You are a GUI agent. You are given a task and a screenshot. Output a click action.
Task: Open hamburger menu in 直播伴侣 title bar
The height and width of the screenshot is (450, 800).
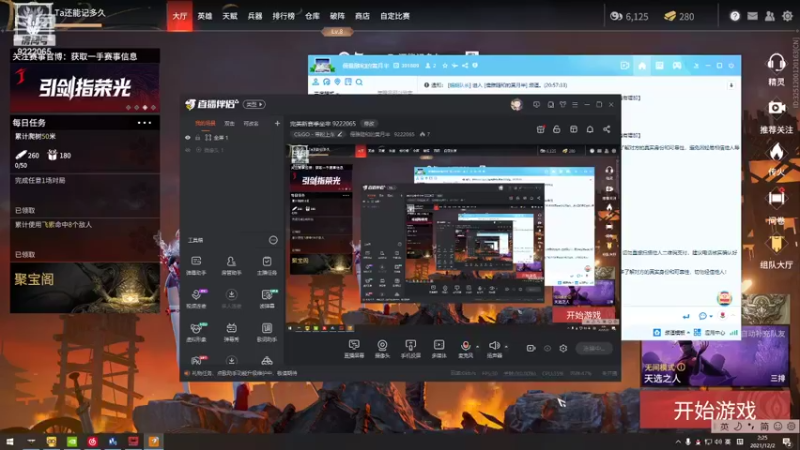575,104
